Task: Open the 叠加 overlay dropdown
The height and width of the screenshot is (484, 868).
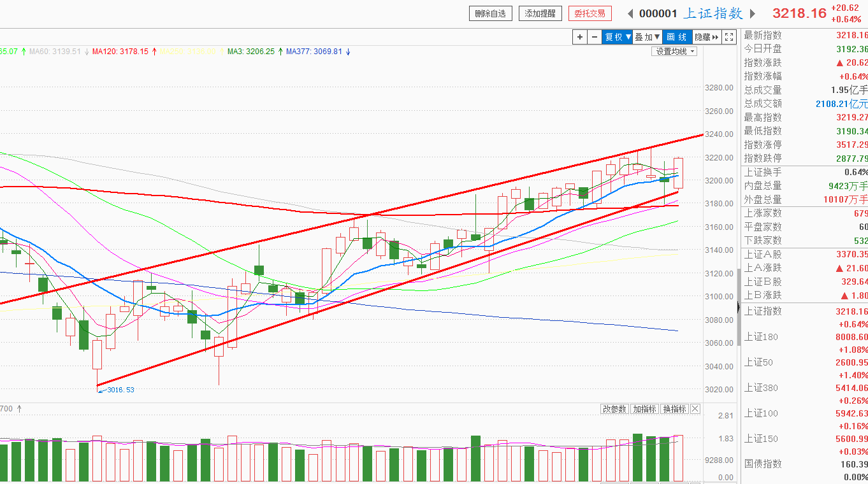Action: click(x=647, y=37)
